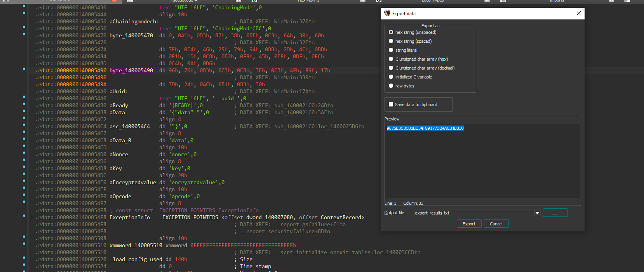Screen dimensions: 644x272
Task: Click the aKey label
Action: click(116, 168)
